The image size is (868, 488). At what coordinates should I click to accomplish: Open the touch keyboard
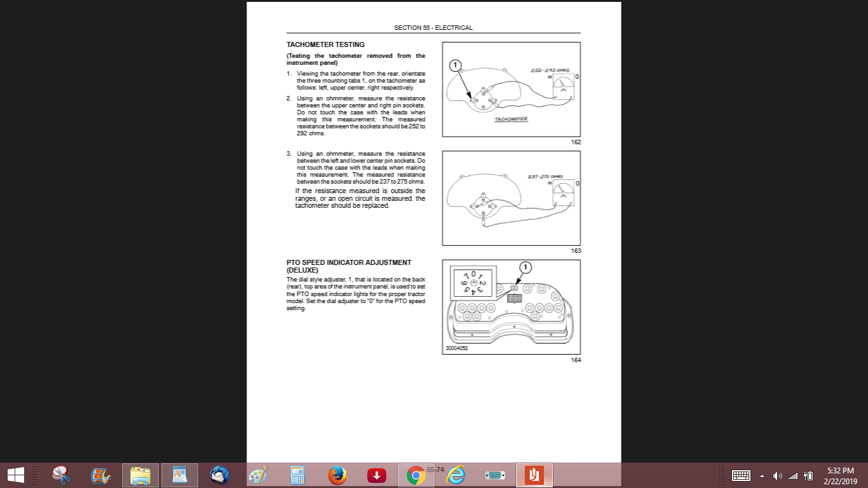[742, 475]
